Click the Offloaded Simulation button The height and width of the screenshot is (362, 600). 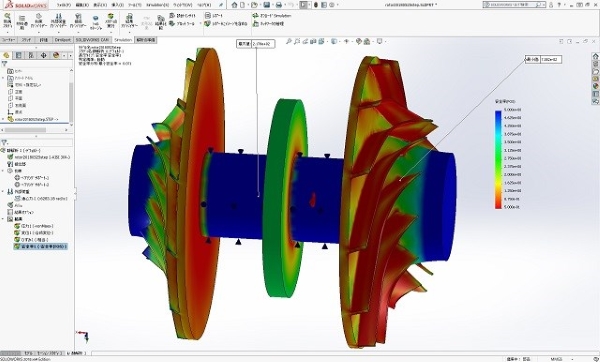click(x=272, y=16)
